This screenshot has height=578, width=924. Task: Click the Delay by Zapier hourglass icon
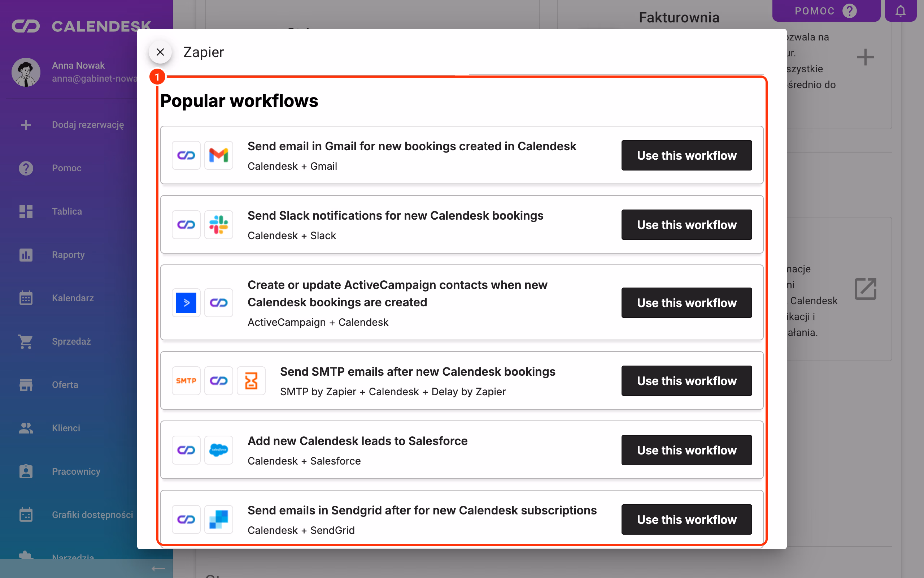point(251,380)
